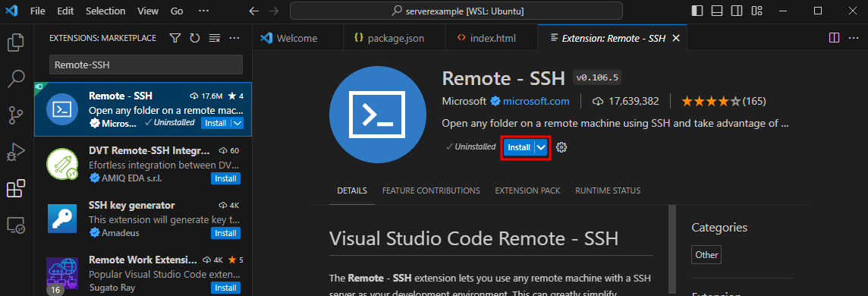Open additional menu bar items overflow
868x296 pixels.
pyautogui.click(x=203, y=11)
